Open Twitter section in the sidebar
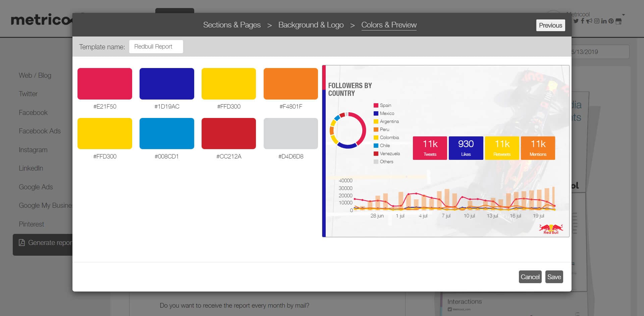The image size is (644, 316). click(28, 94)
